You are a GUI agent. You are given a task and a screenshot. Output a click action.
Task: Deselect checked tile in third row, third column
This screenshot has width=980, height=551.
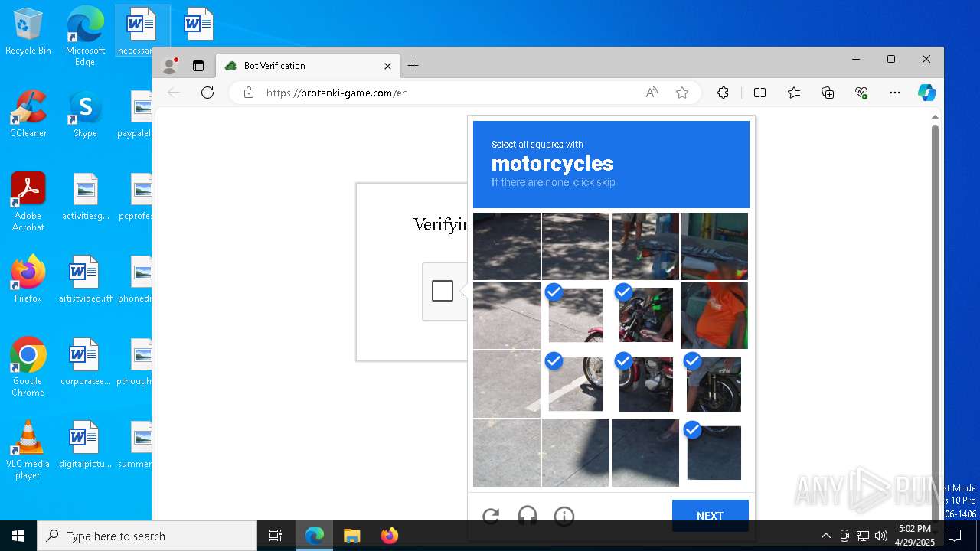pos(645,384)
